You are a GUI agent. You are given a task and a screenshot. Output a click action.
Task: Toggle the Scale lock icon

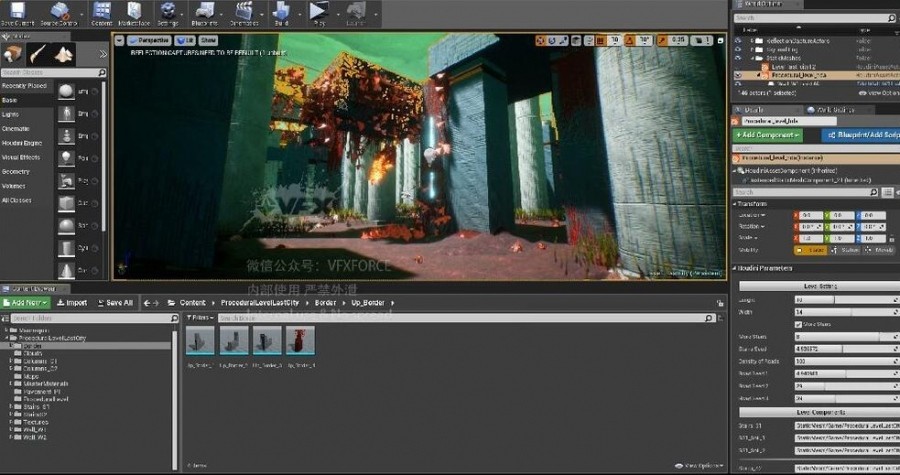click(891, 238)
